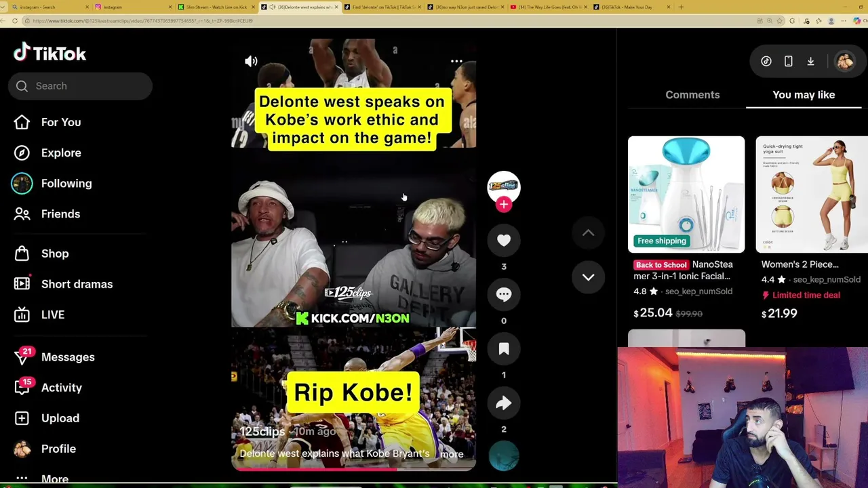Open the Activity notifications icon

coord(22,387)
